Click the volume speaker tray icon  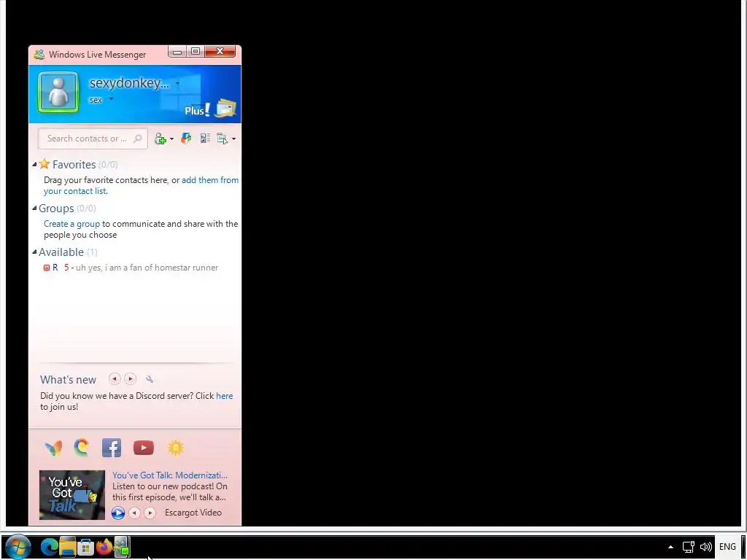click(x=706, y=547)
